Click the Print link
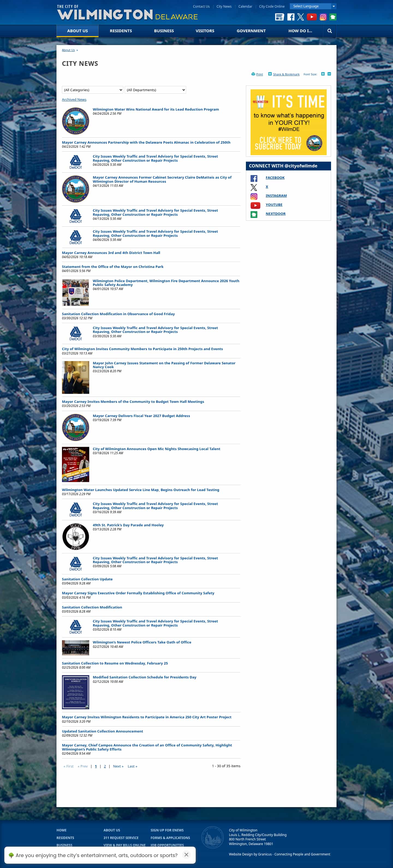Image resolution: width=393 pixels, height=868 pixels. [259, 74]
